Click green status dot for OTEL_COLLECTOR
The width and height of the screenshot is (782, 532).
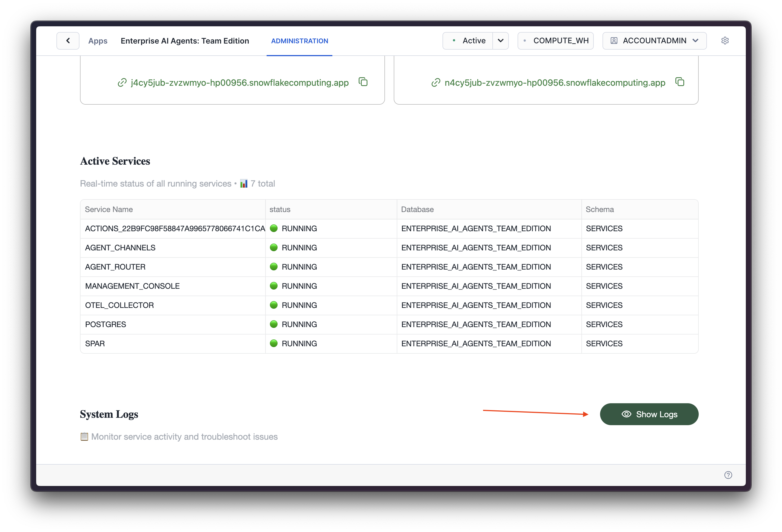click(x=274, y=305)
